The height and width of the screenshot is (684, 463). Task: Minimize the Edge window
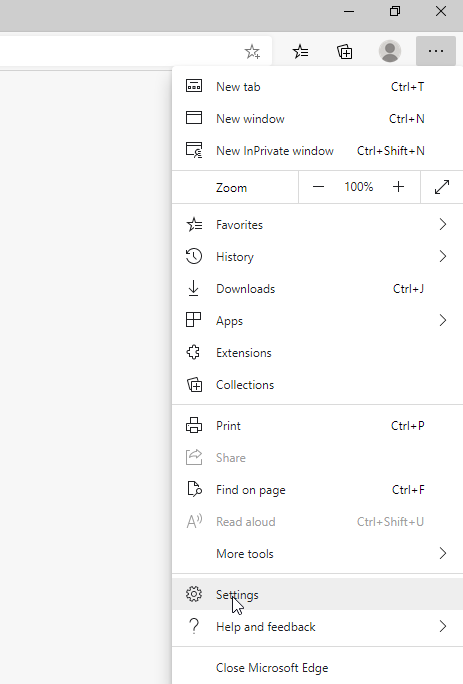(349, 11)
